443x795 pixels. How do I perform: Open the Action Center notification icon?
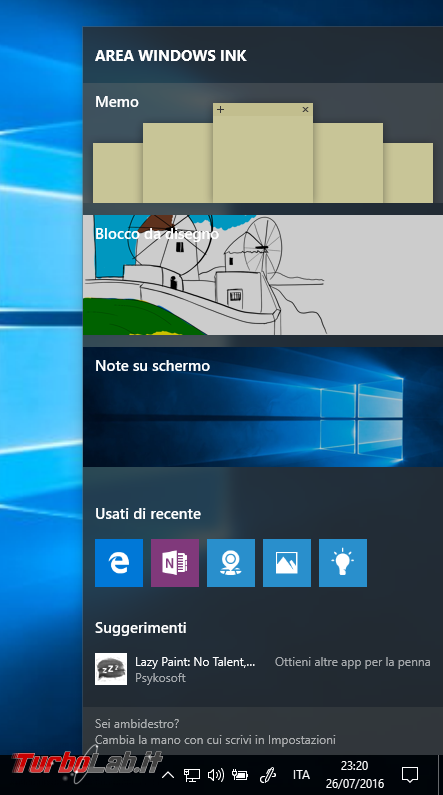(410, 775)
